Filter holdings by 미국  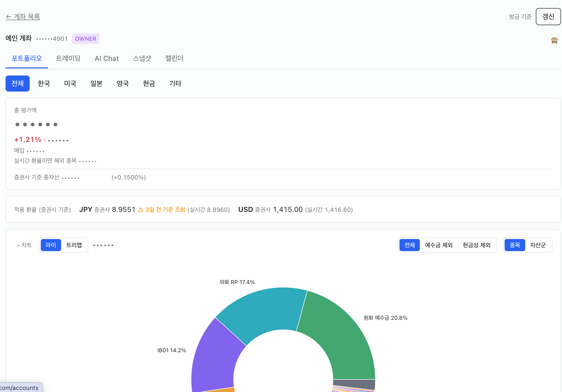coord(70,83)
